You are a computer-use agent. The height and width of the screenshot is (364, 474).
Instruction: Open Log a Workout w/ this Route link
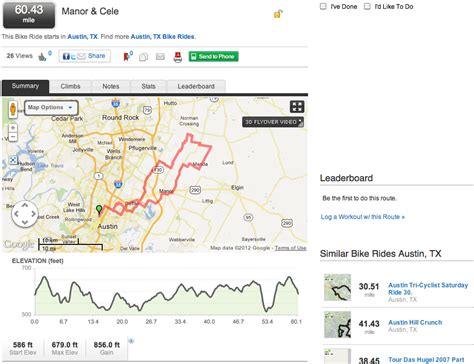[362, 217]
